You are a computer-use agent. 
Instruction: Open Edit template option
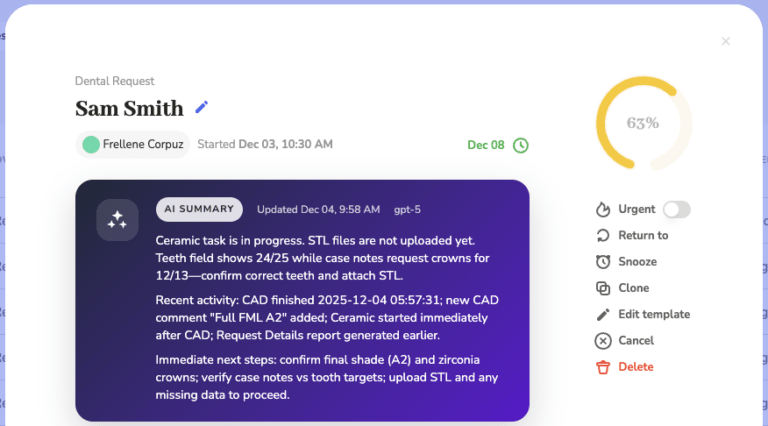654,314
